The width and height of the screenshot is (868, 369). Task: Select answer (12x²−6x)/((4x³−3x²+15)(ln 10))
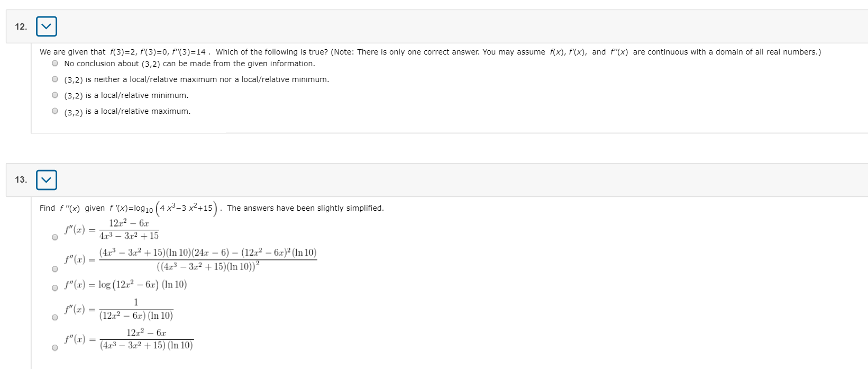click(55, 348)
